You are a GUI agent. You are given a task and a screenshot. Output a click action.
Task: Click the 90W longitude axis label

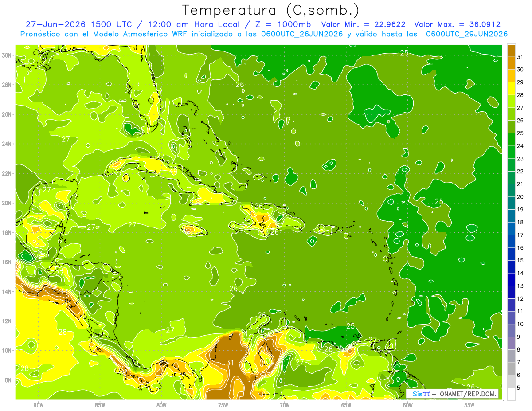click(38, 405)
